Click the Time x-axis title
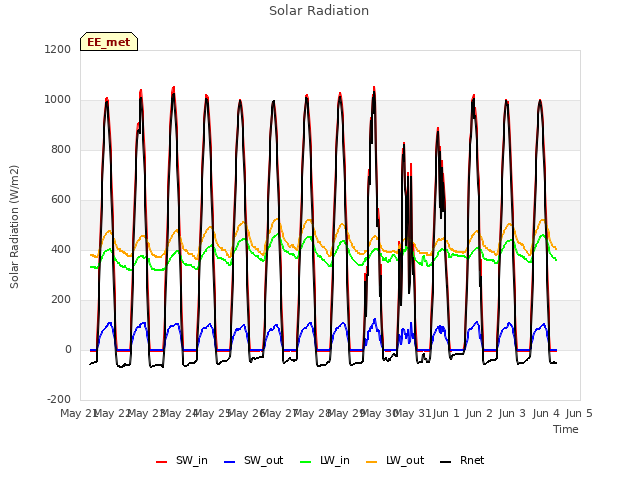This screenshot has height=480, width=640. [x=566, y=429]
